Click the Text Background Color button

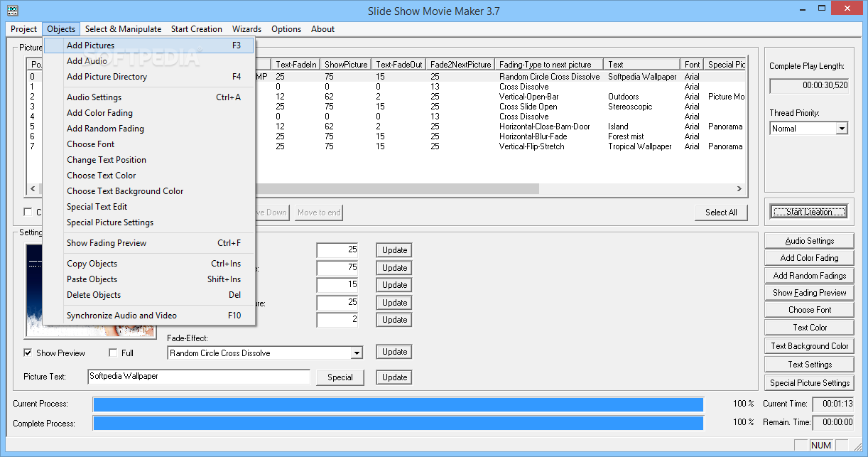[810, 346]
